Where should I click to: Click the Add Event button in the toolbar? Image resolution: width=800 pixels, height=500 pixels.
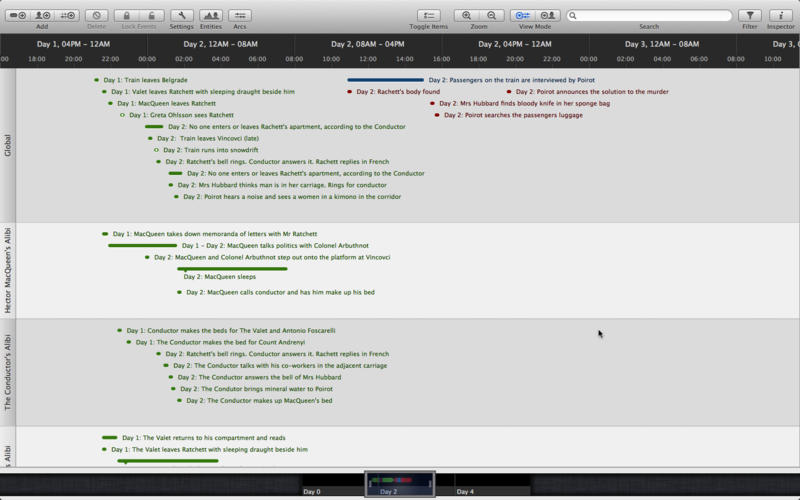pyautogui.click(x=17, y=15)
